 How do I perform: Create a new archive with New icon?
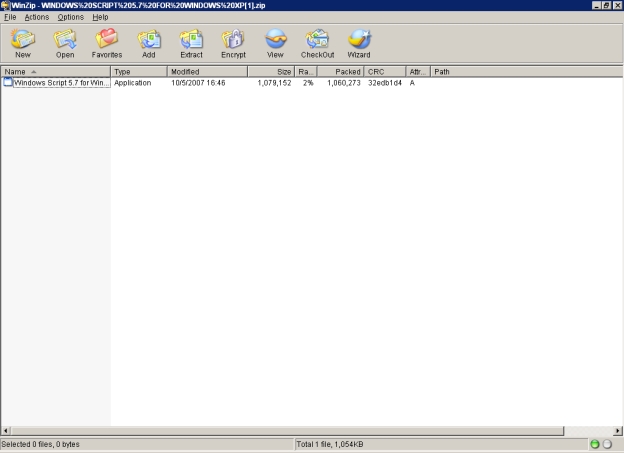tap(23, 43)
